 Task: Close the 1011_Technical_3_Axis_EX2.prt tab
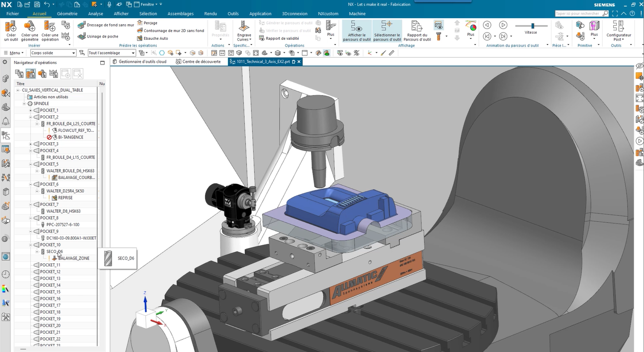pos(299,62)
